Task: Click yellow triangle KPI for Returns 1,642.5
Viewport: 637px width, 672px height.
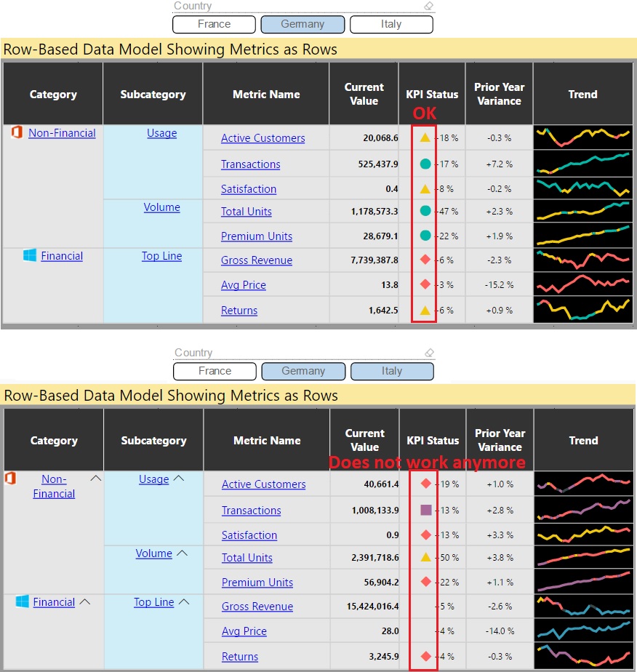Action: pyautogui.click(x=425, y=310)
